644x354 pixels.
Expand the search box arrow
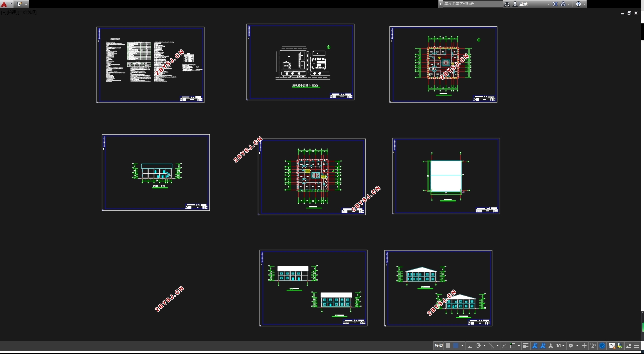pos(441,4)
